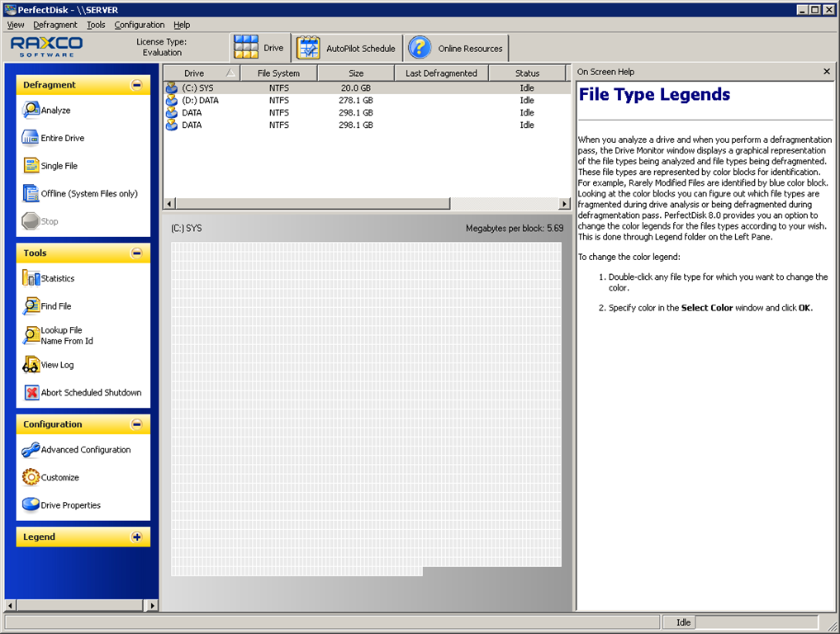Click the Megabytes per block: 5.69 label

515,228
